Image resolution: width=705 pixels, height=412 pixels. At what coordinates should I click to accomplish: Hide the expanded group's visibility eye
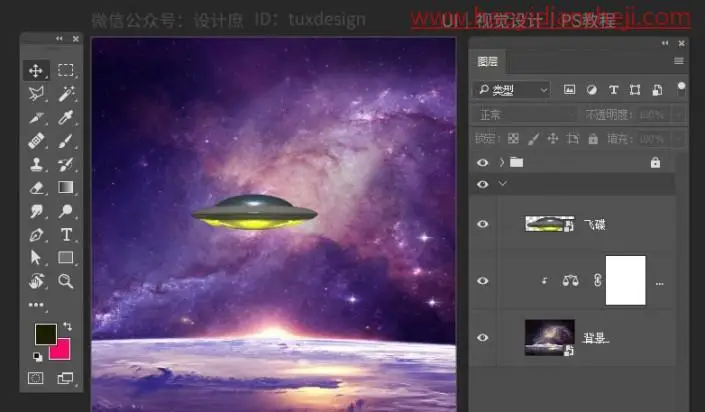click(x=482, y=184)
